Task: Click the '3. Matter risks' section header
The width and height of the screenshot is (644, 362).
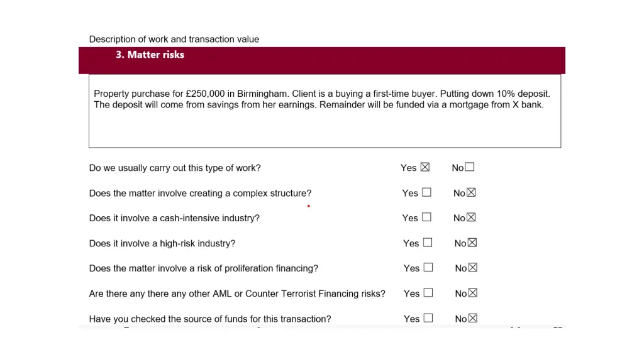Action: (x=150, y=55)
